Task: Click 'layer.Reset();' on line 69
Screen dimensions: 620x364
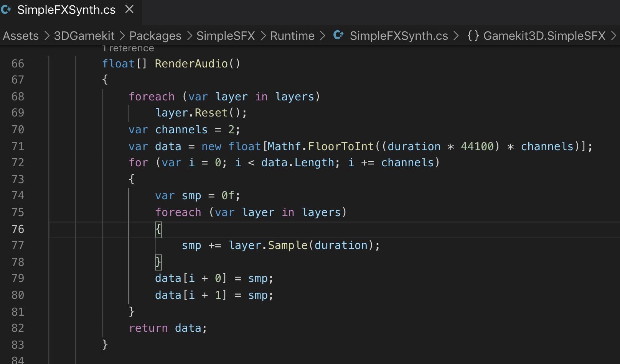Action: pos(201,113)
